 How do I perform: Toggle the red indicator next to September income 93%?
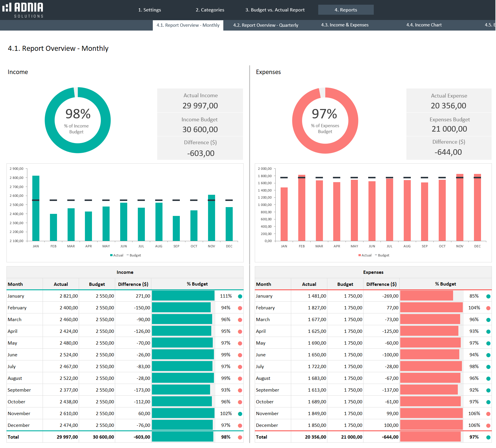point(240,390)
